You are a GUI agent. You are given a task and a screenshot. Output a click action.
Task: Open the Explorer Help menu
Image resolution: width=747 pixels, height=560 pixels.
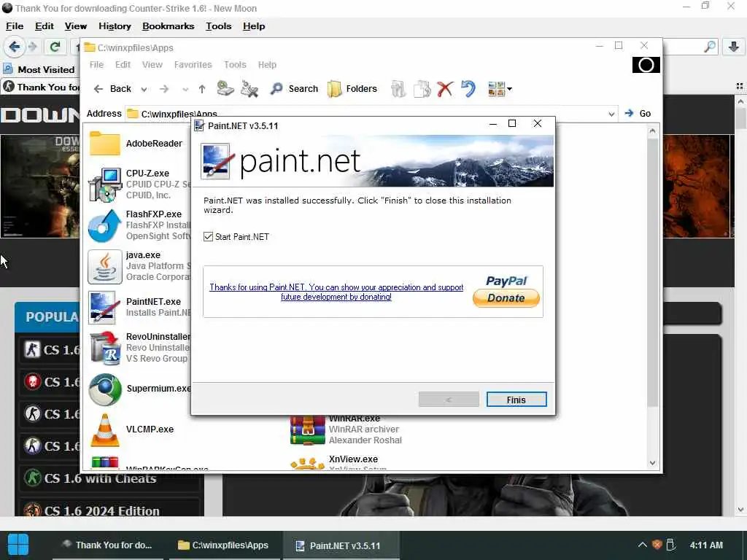tap(267, 65)
